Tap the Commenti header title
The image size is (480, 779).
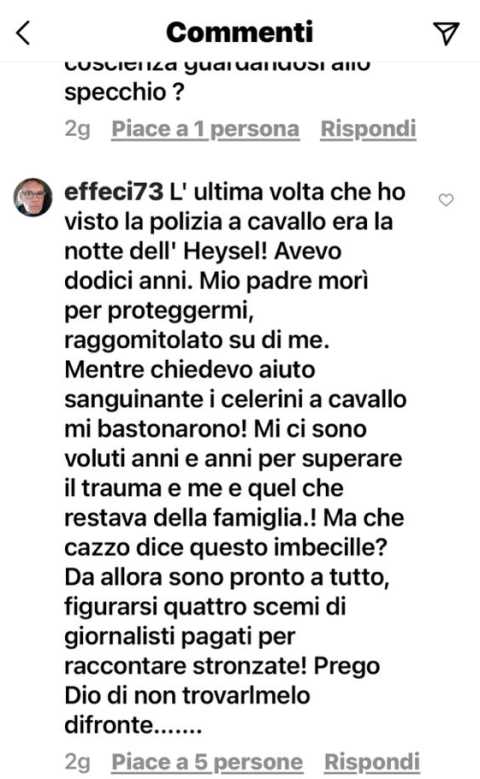click(x=240, y=33)
